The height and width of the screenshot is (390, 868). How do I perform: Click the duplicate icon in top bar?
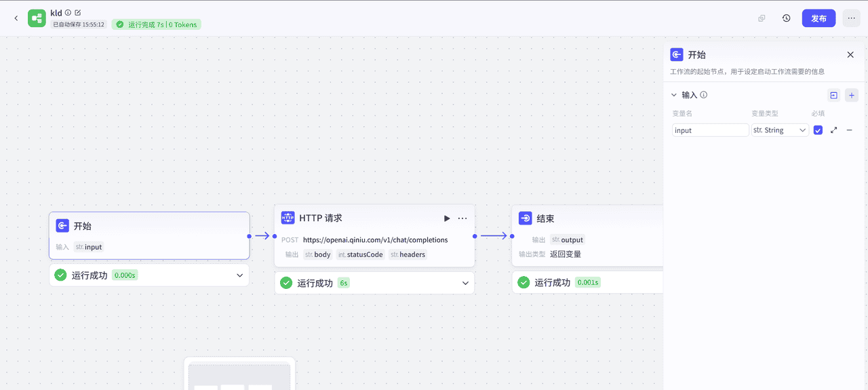762,18
